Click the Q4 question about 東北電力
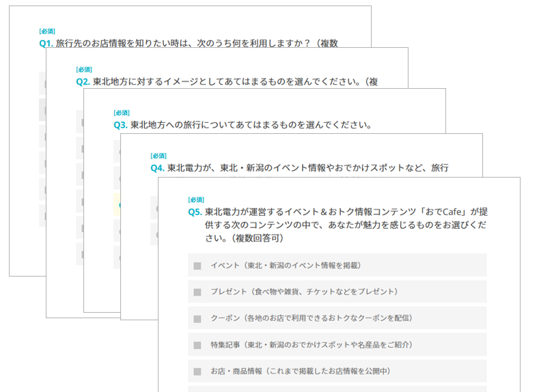The image size is (552, 392). click(307, 167)
